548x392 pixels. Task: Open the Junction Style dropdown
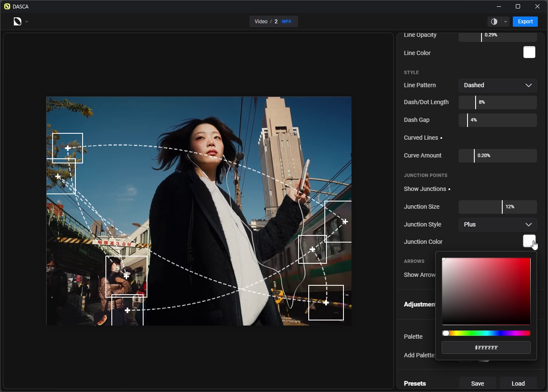coord(498,225)
